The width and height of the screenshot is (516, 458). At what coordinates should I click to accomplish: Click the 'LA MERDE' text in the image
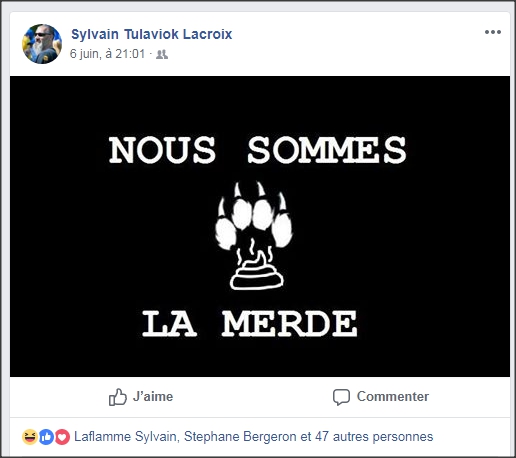click(250, 324)
